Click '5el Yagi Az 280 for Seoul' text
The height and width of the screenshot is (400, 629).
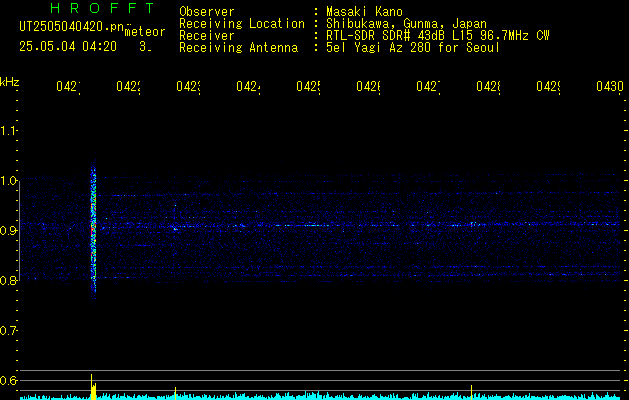coord(413,48)
